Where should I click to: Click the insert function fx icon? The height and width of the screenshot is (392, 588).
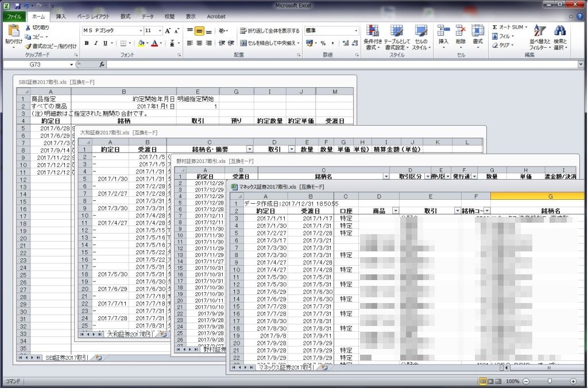pos(102,64)
